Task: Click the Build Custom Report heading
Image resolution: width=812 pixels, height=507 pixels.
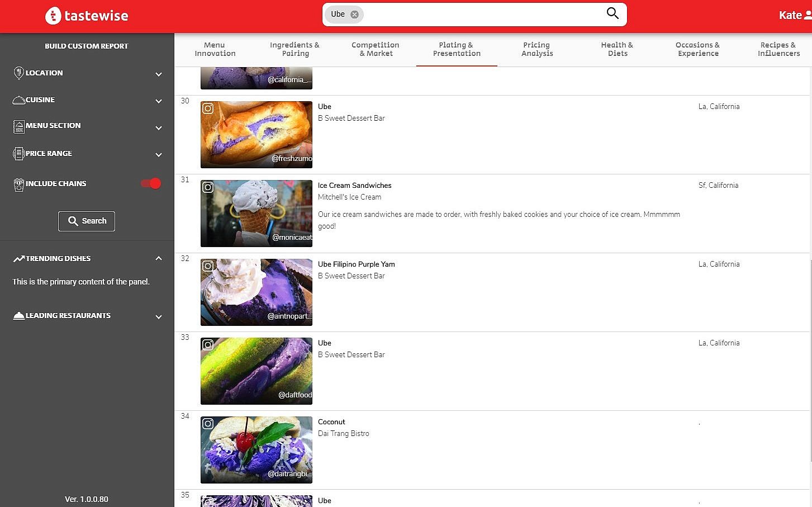Action: [x=87, y=46]
